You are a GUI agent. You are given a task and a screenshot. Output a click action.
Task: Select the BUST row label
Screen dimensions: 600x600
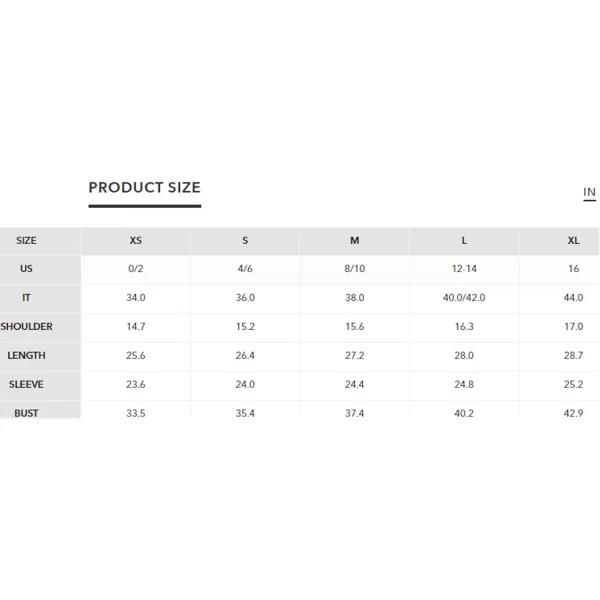[x=26, y=413]
